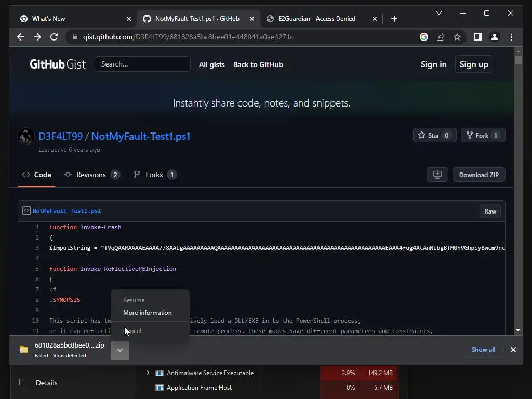Close the downloads bar

[x=513, y=350]
